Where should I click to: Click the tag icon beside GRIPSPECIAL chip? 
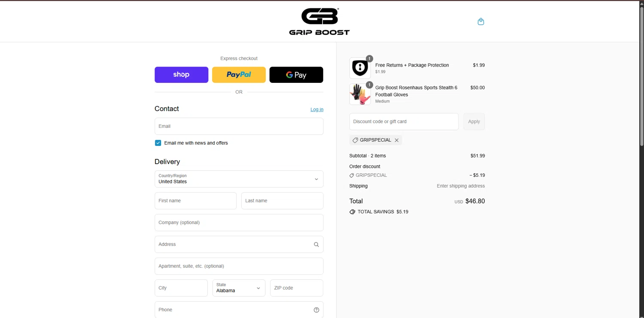click(355, 140)
